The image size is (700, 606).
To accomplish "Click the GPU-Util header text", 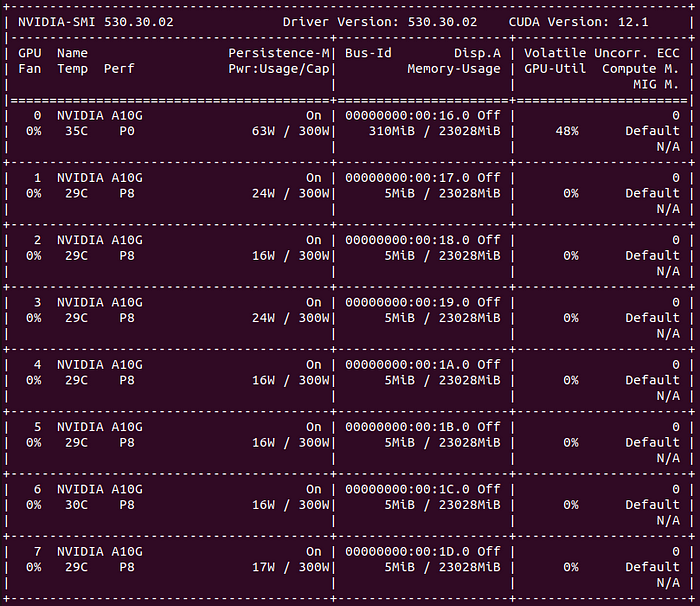I will (x=555, y=69).
